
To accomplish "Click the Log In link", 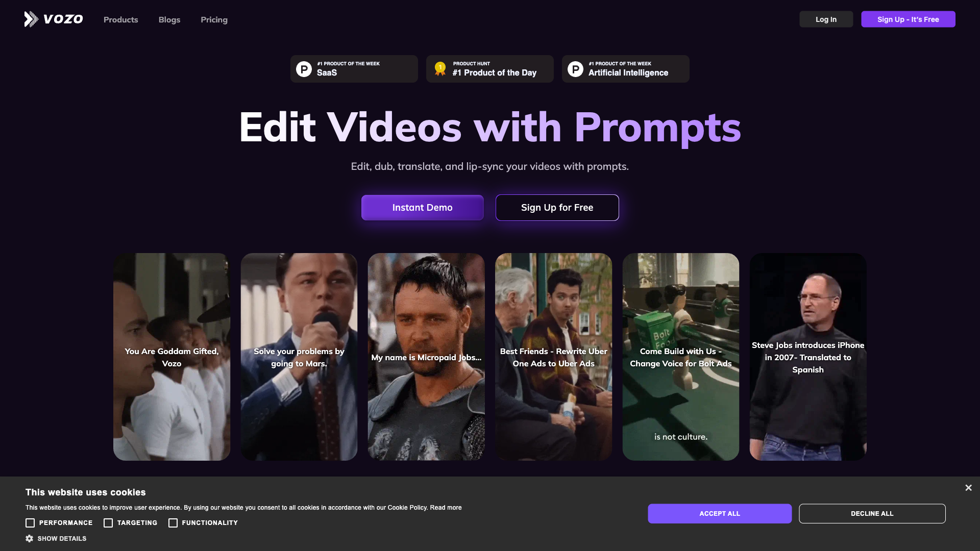I will 826,19.
